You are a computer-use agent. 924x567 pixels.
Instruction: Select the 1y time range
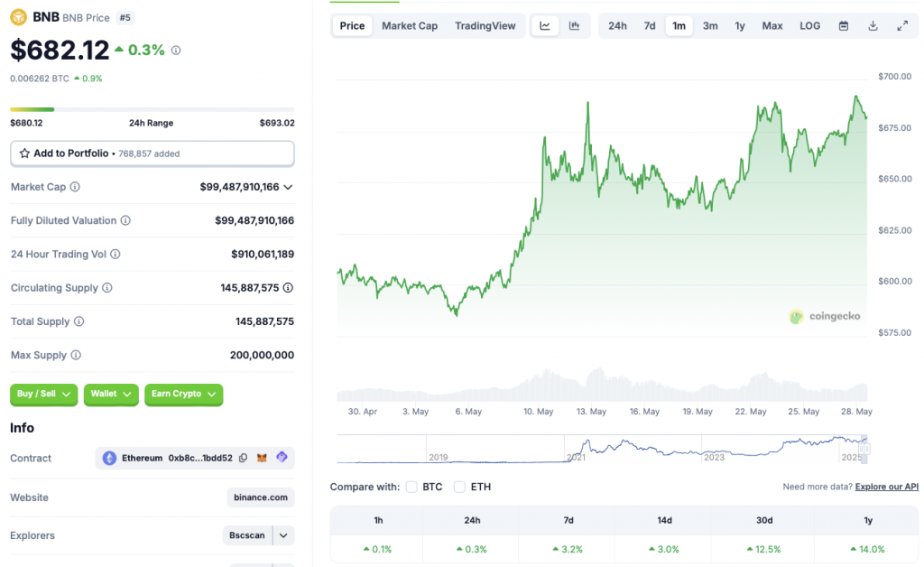point(740,26)
